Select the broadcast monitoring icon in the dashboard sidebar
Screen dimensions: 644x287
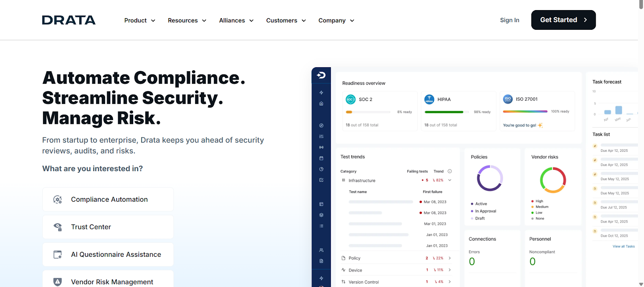click(321, 147)
